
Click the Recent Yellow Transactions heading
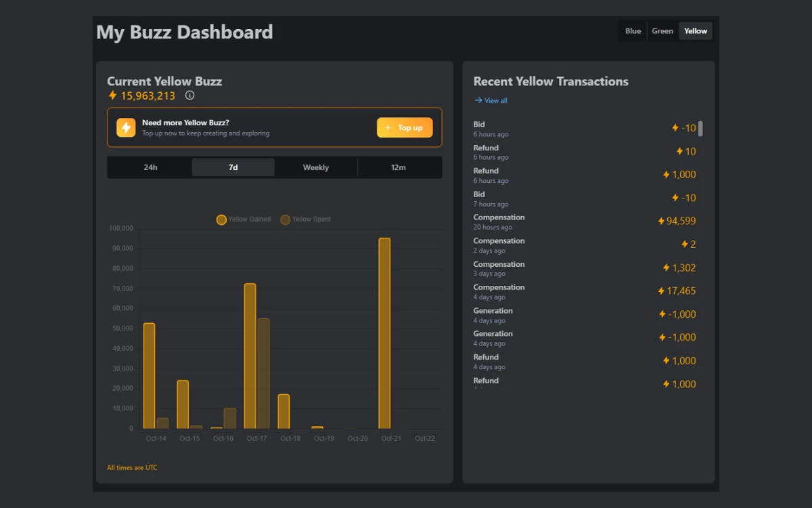551,81
